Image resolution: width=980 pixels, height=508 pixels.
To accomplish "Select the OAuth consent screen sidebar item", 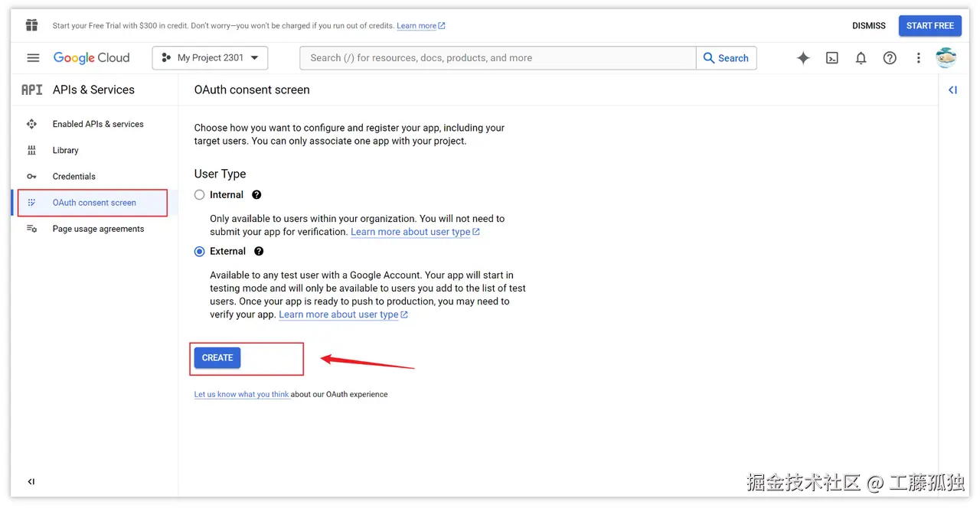I will tap(94, 202).
